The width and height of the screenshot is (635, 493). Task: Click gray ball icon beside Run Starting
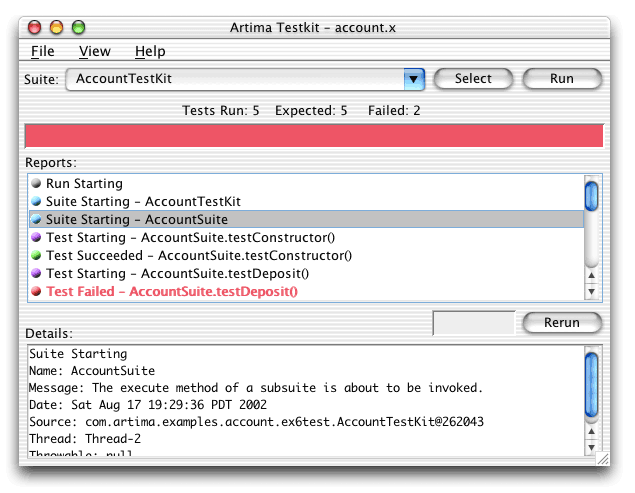36,183
